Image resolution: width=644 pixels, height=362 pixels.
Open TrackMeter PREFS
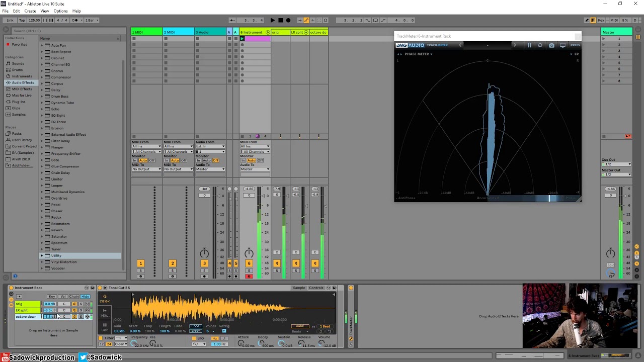pyautogui.click(x=575, y=45)
